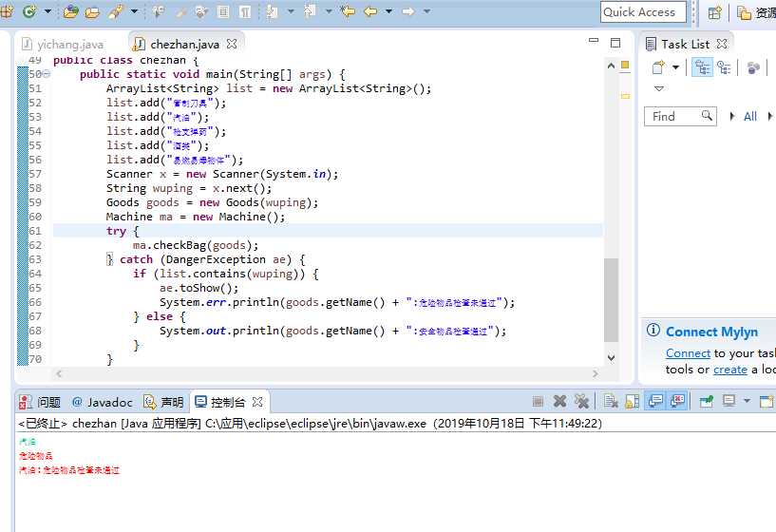Open the Display Selected Console dropdown

click(747, 401)
